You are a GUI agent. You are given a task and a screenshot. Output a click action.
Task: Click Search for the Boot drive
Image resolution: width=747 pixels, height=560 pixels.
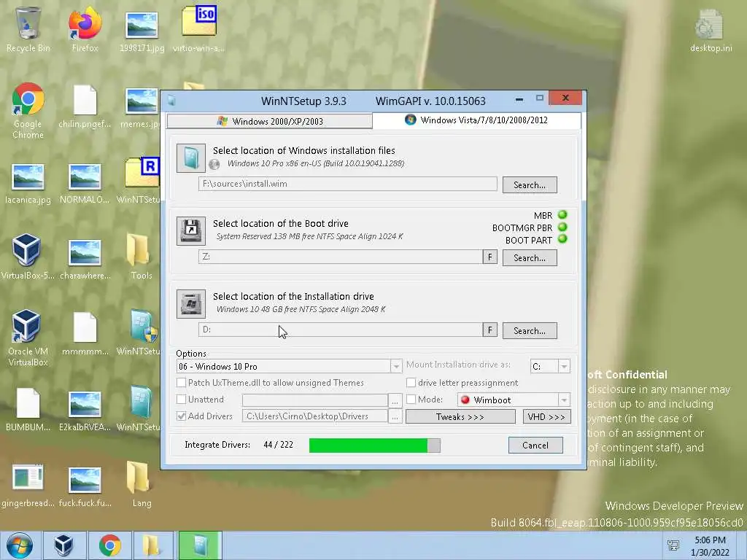click(x=530, y=257)
